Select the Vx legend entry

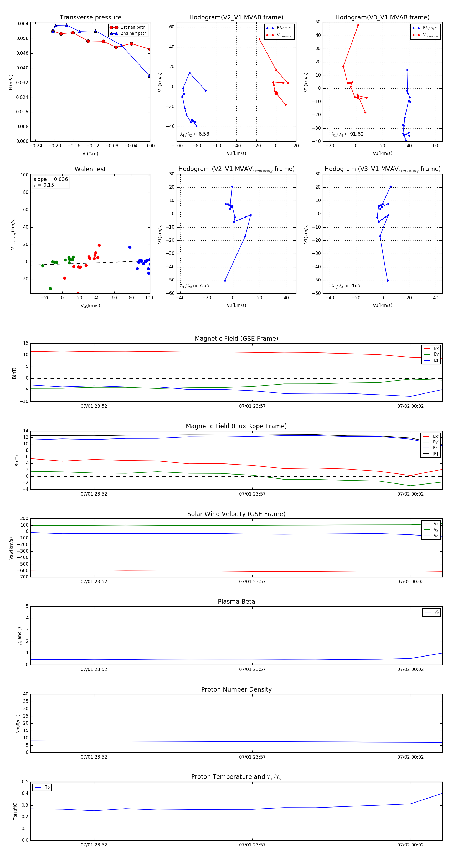tap(431, 524)
